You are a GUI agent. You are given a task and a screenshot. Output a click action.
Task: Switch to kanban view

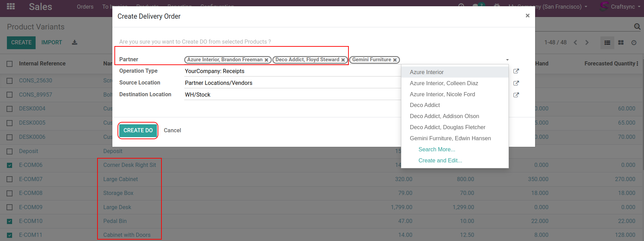[x=621, y=43]
